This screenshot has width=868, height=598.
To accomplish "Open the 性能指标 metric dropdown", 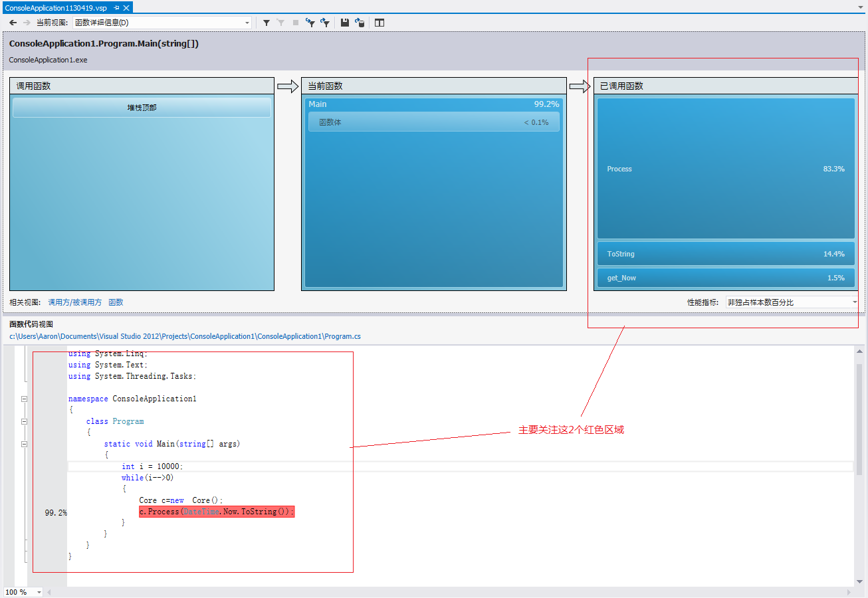I will pyautogui.click(x=854, y=302).
